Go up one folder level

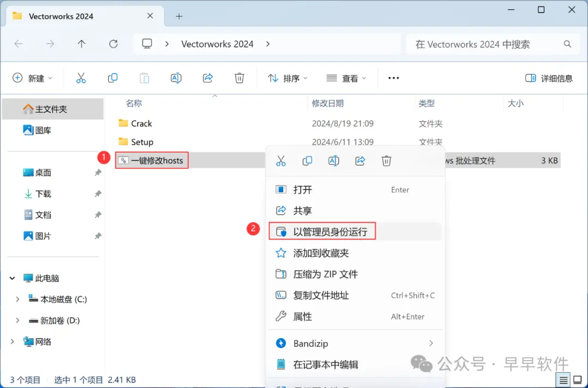click(81, 44)
